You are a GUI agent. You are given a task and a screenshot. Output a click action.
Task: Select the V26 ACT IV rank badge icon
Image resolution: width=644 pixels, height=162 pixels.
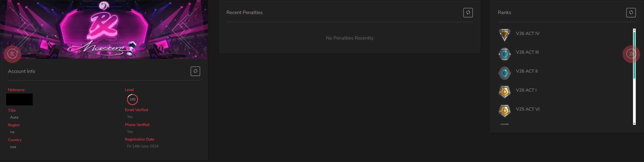[505, 35]
